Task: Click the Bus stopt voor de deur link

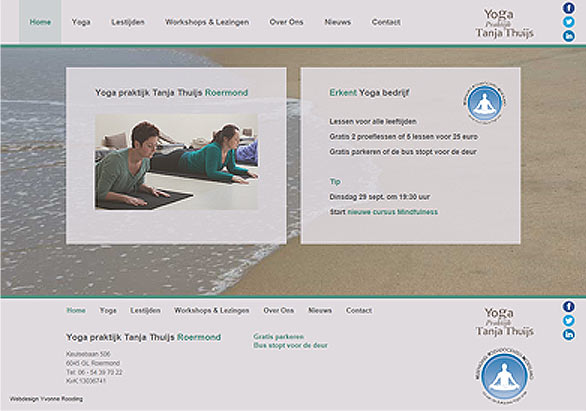Action: (x=290, y=346)
